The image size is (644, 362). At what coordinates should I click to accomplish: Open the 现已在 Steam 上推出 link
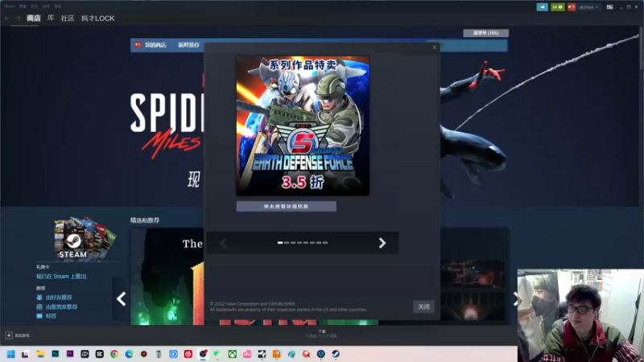[61, 277]
